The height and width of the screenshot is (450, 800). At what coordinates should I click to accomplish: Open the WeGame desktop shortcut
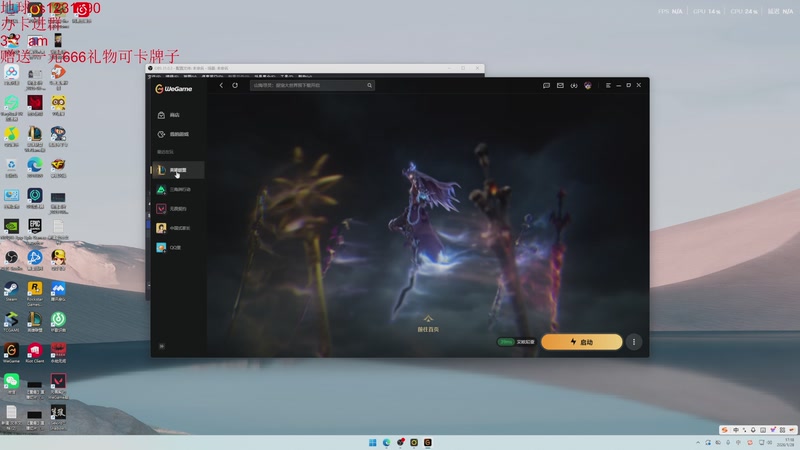pos(11,353)
